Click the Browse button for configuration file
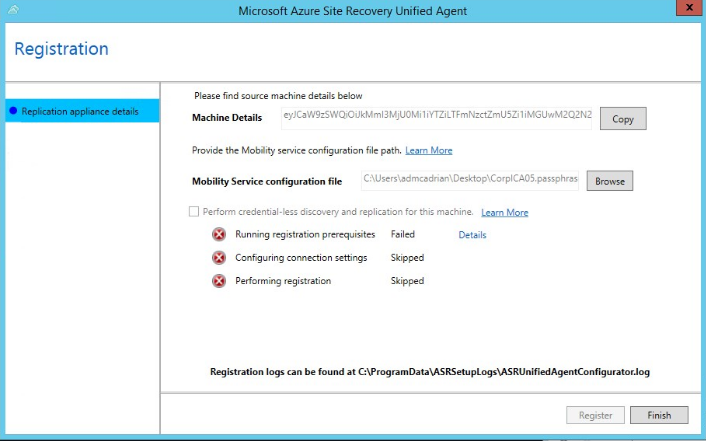Image resolution: width=706 pixels, height=441 pixels. [x=610, y=181]
